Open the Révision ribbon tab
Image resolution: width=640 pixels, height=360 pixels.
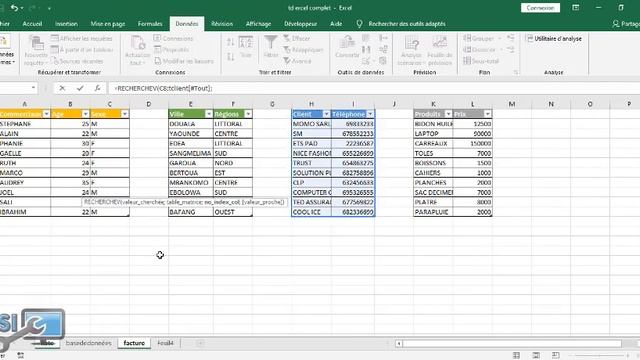coord(222,24)
